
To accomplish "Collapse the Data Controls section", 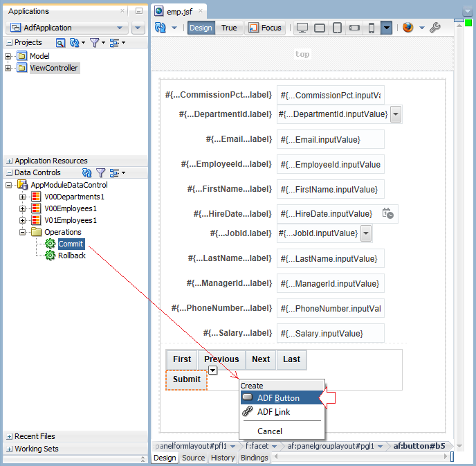I will tap(10, 173).
